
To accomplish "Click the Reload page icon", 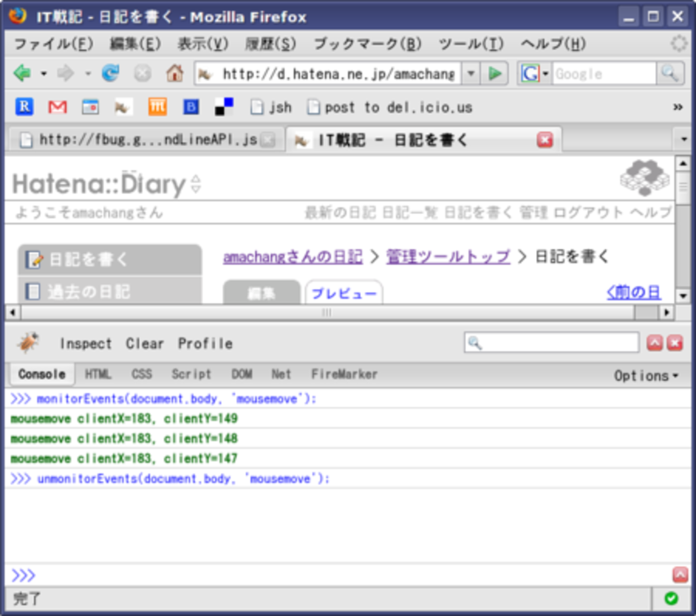I will coord(111,73).
